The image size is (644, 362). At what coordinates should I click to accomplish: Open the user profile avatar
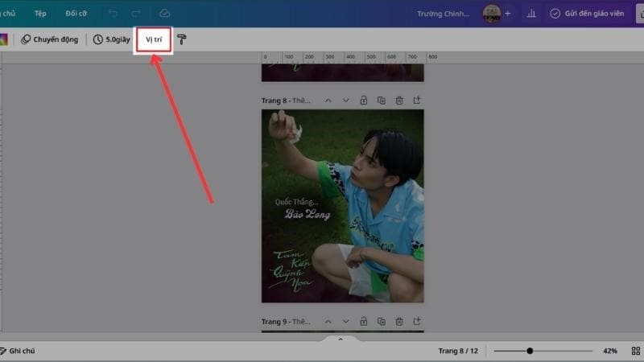(x=492, y=14)
